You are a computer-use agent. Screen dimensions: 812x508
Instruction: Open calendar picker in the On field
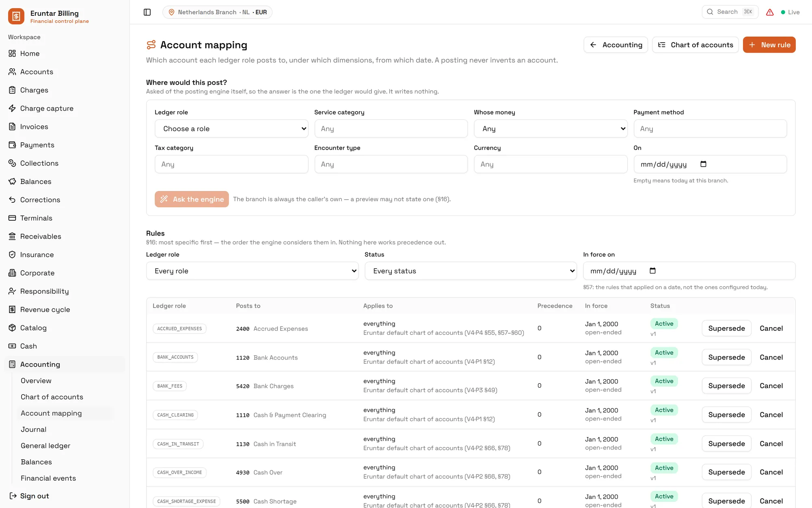pyautogui.click(x=703, y=164)
